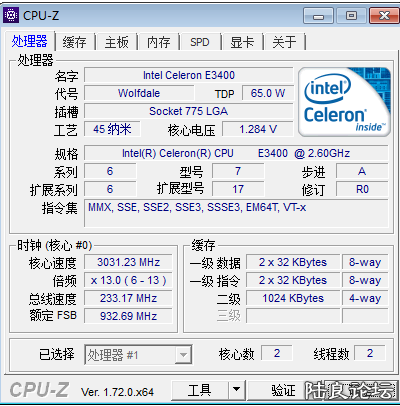
Task: Click the 一级 指令 2 x 32 KBytes value
Action: 293,280
